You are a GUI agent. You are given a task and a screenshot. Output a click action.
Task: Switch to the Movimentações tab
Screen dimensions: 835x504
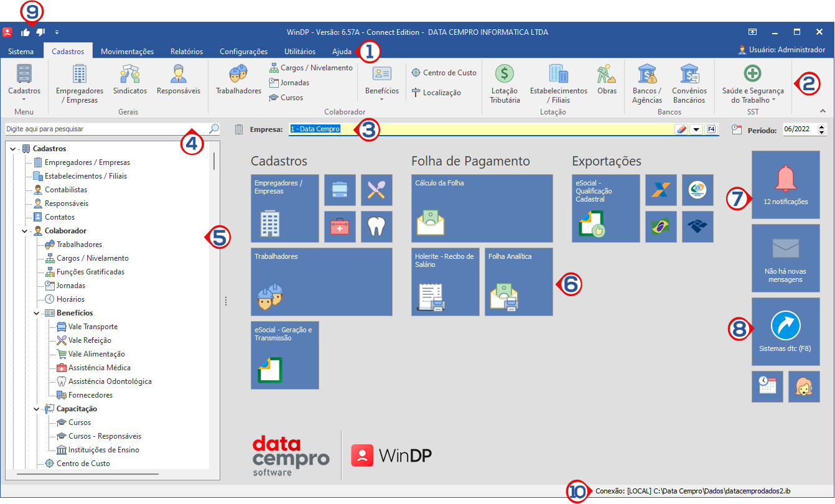[x=127, y=52]
